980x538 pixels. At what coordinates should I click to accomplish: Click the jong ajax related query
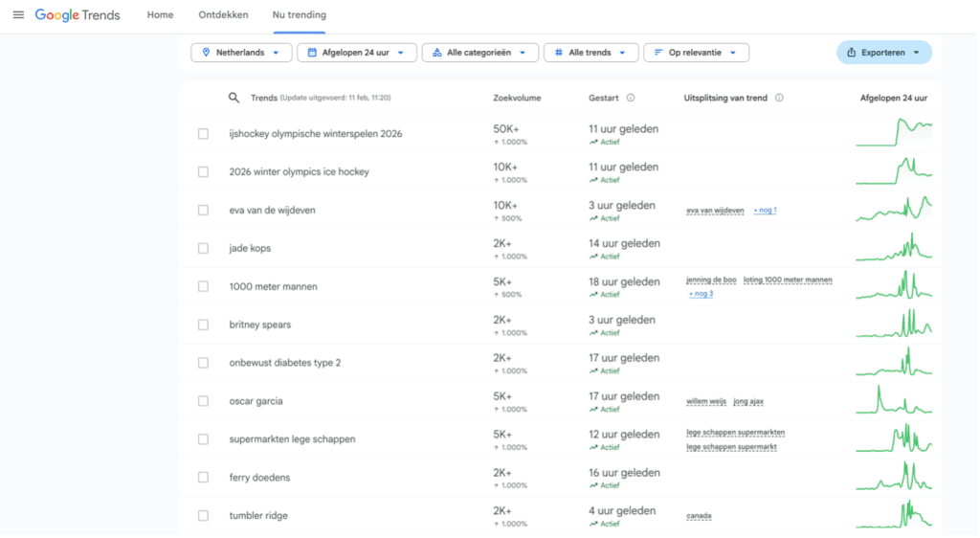(748, 402)
